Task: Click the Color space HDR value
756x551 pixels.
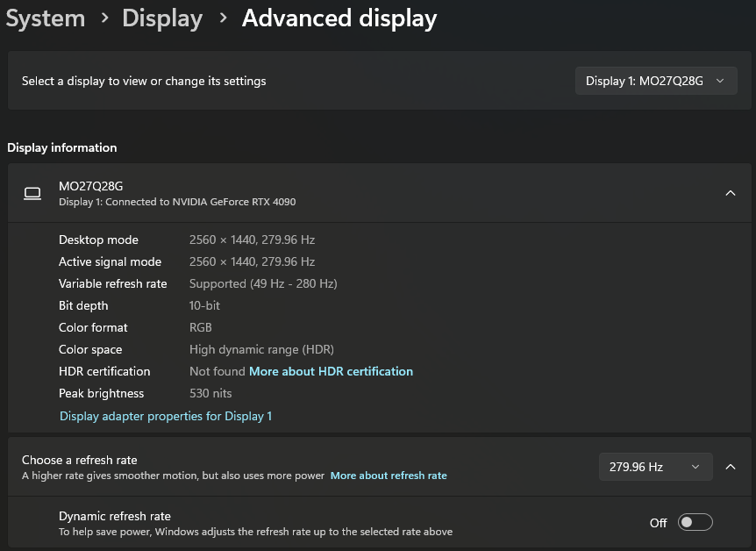Action: coord(261,349)
